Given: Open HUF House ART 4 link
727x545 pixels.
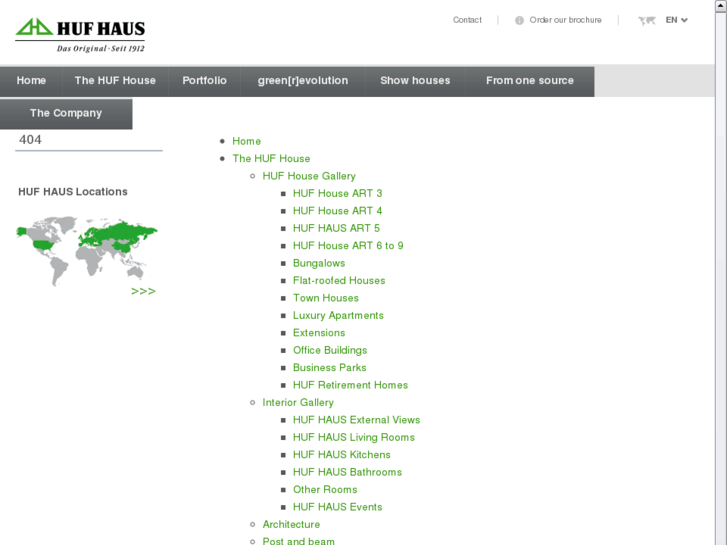Looking at the screenshot, I should pos(338,211).
